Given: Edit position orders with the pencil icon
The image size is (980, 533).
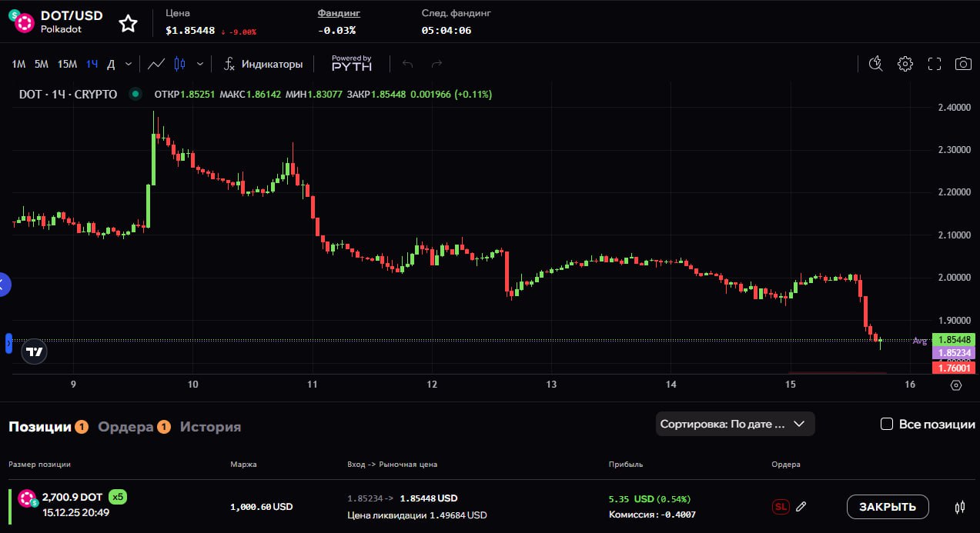Looking at the screenshot, I should click(801, 506).
